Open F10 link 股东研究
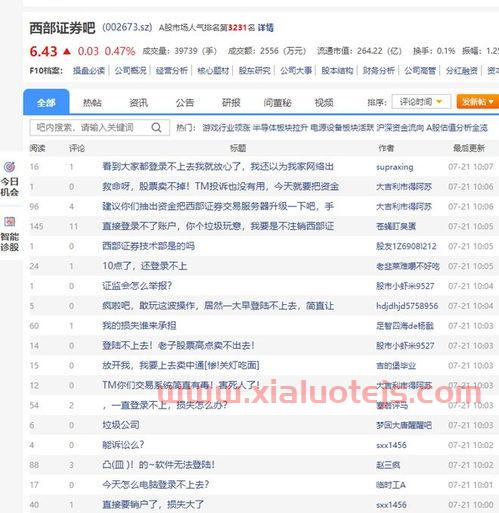The width and height of the screenshot is (499, 513). pos(255,70)
